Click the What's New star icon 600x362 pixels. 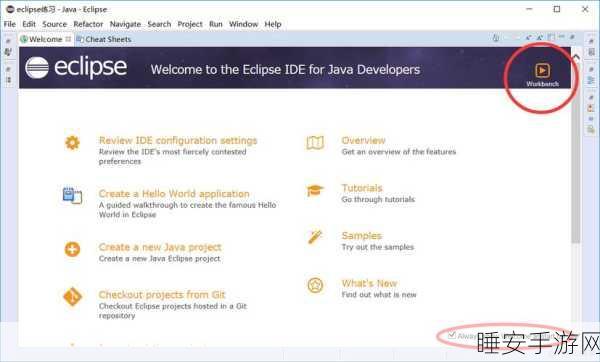pos(315,285)
